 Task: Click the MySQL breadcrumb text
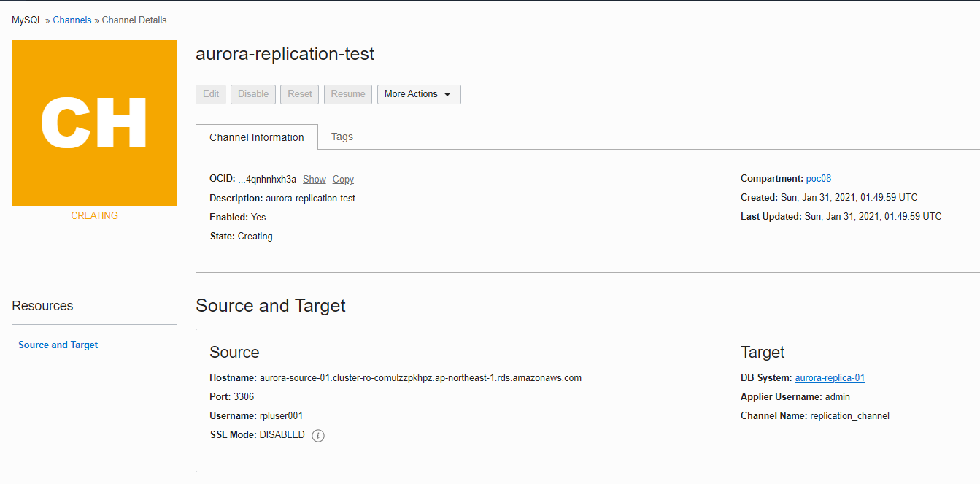(27, 20)
